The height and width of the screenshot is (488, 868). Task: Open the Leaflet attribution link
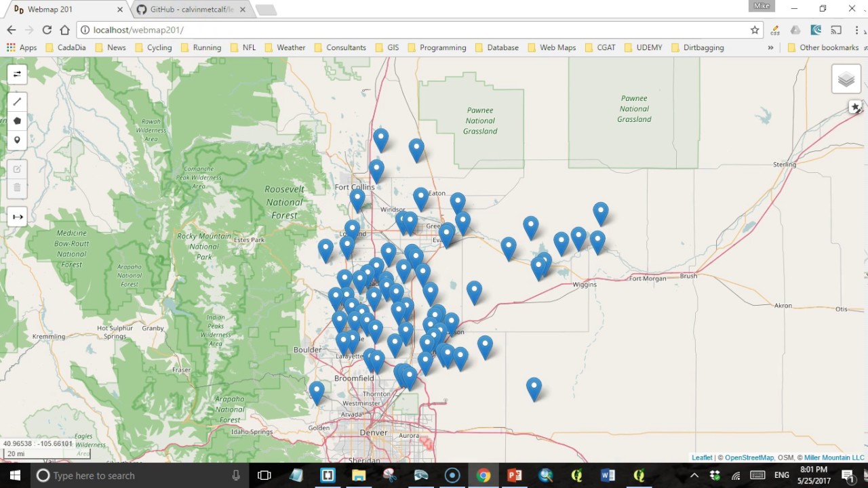[702, 457]
